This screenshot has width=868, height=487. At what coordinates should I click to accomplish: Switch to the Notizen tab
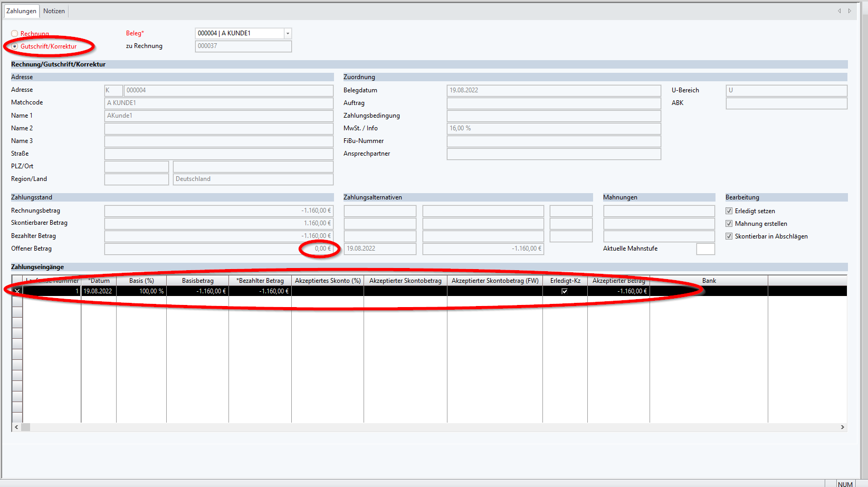point(54,11)
